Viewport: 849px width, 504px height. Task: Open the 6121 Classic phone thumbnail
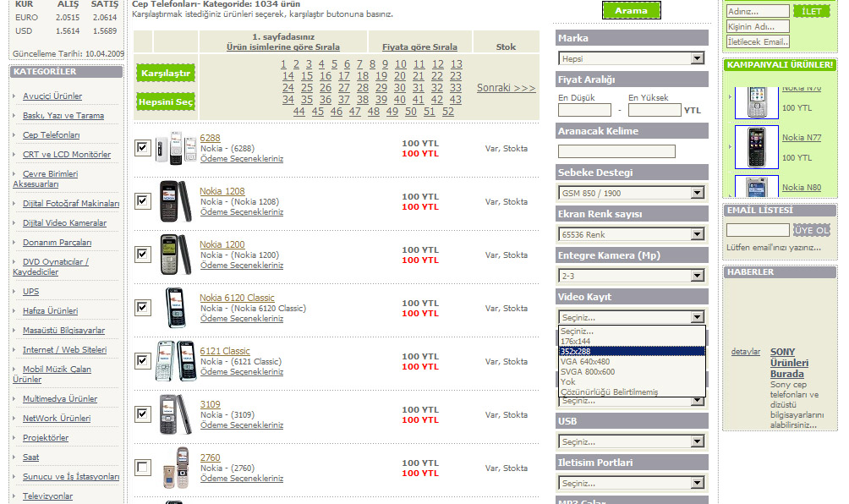tap(176, 360)
